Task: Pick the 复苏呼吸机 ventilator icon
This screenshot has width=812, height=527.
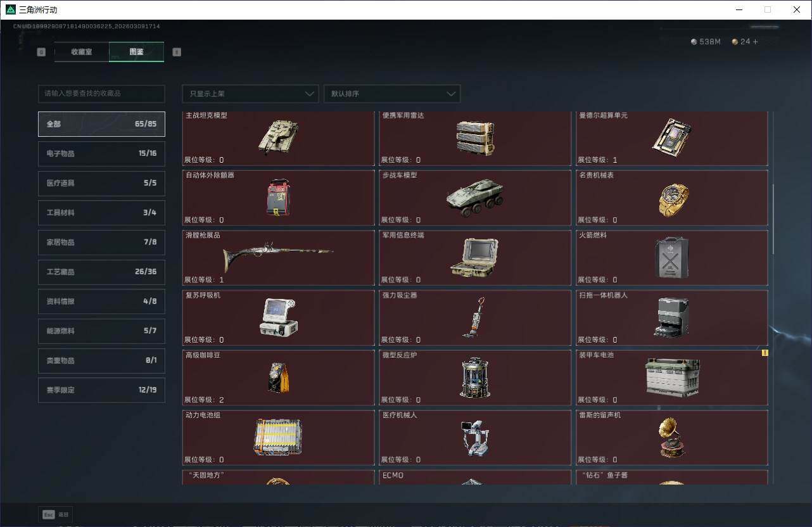Action: point(279,317)
